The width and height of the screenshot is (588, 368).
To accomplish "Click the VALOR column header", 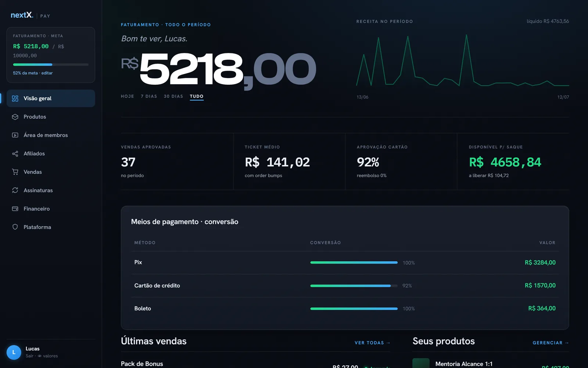I will point(547,243).
